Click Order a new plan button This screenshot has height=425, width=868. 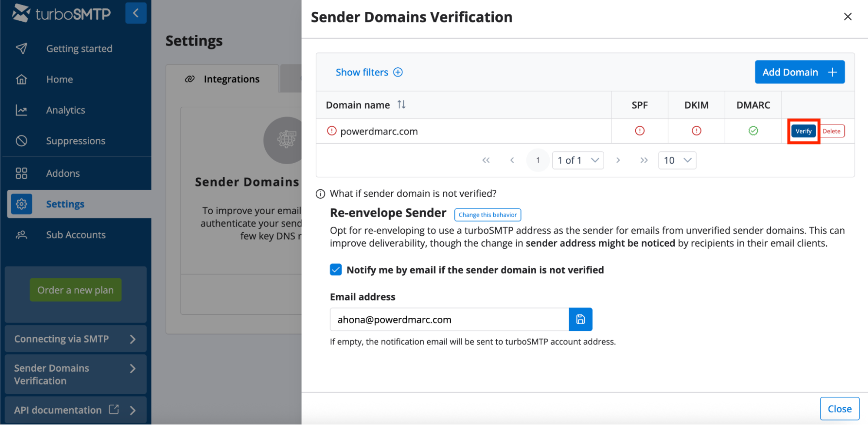tap(76, 290)
